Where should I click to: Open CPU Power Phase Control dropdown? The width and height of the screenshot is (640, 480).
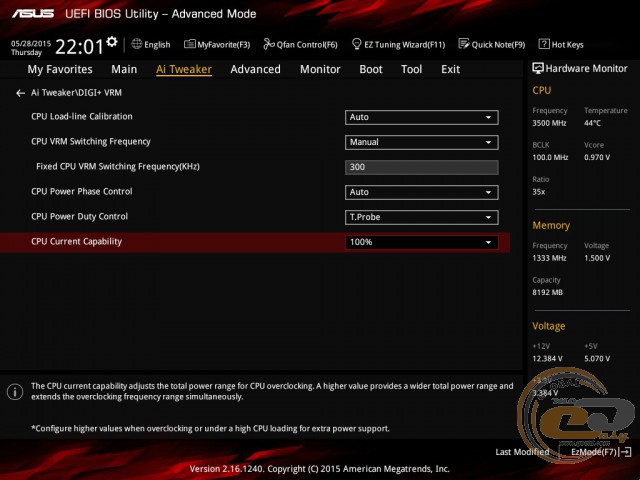click(421, 192)
